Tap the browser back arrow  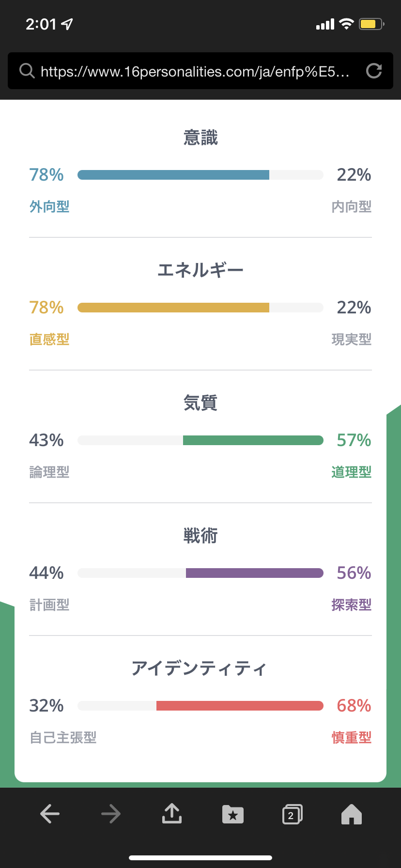click(50, 814)
